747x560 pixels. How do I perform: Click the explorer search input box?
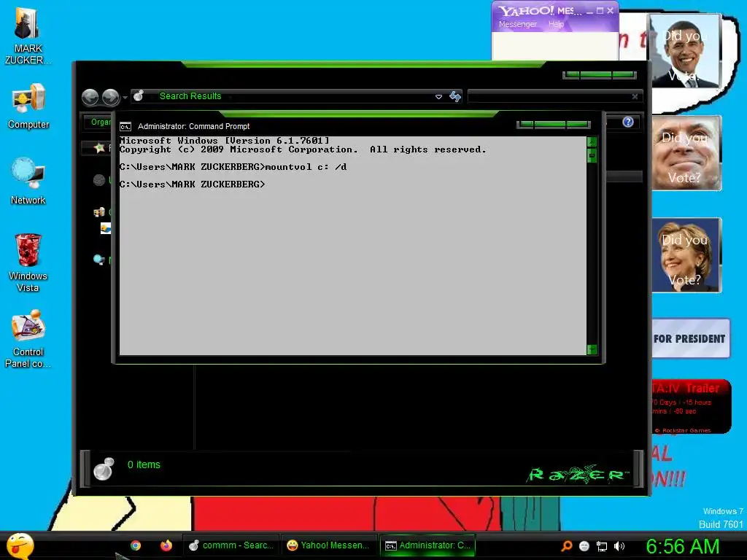(549, 97)
